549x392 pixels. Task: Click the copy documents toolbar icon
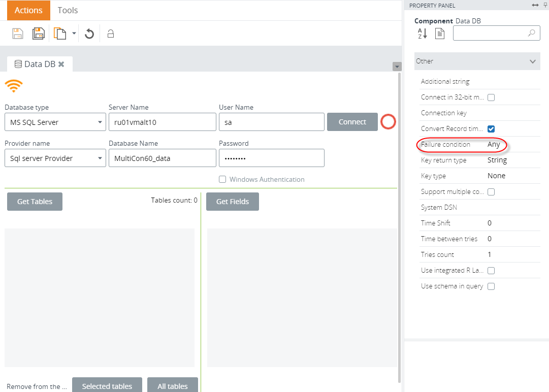tap(60, 34)
